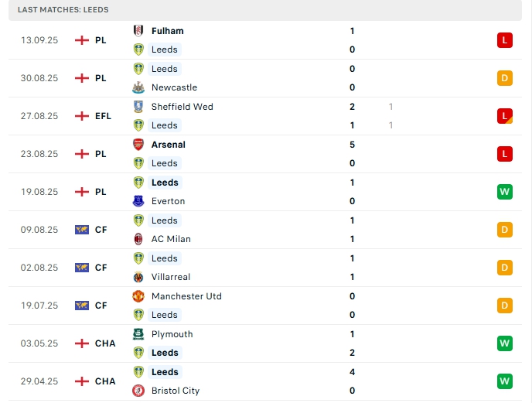Screen dimensions: 532x403
Task: Click the Arsenal club crest icon
Action: (x=138, y=145)
